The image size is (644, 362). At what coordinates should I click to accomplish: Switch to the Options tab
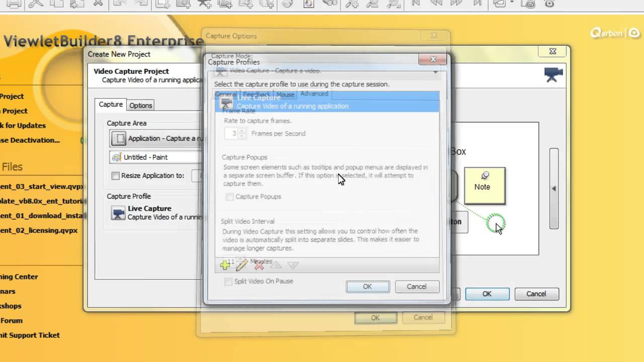pyautogui.click(x=141, y=105)
